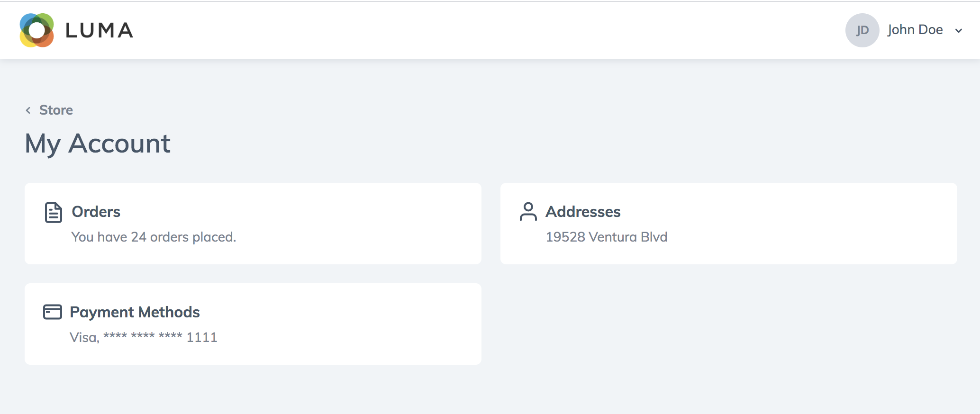Open the Orders card panel
The width and height of the screenshot is (980, 414).
click(x=253, y=224)
